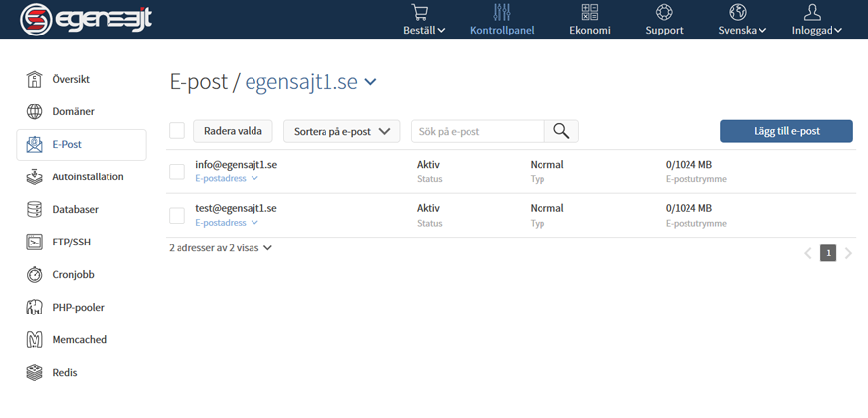The width and height of the screenshot is (868, 418).
Task: Go to next page arrow in pagination
Action: point(848,253)
